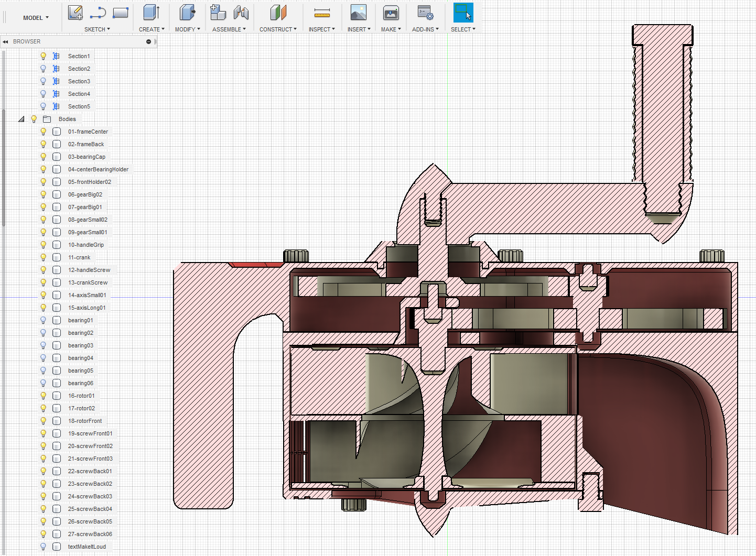The image size is (756, 556).
Task: Toggle visibility bulb for 01-frameCenter
Action: coord(44,132)
